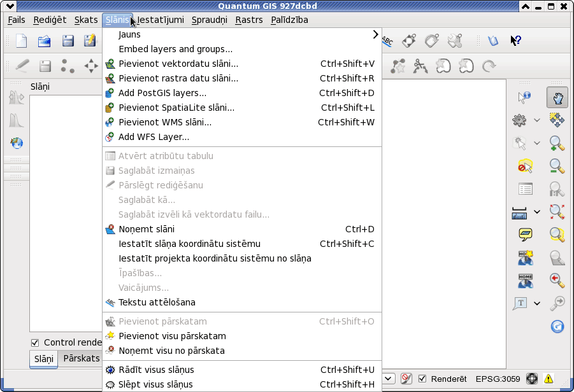Open the window menu chevron in title bar
Viewport: 574px width, 392px height.
[x=10, y=6]
